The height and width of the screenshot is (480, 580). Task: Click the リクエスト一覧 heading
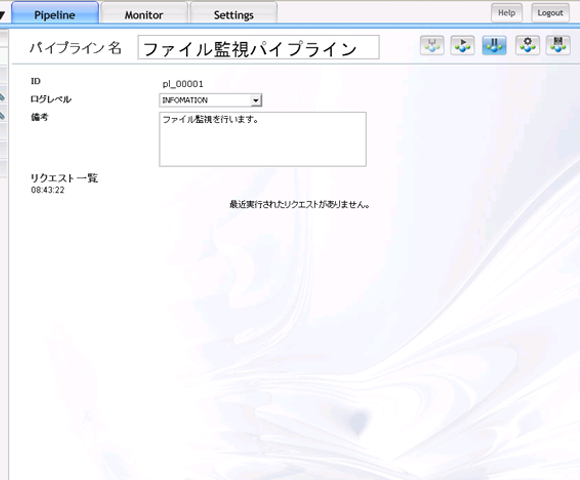tap(64, 178)
